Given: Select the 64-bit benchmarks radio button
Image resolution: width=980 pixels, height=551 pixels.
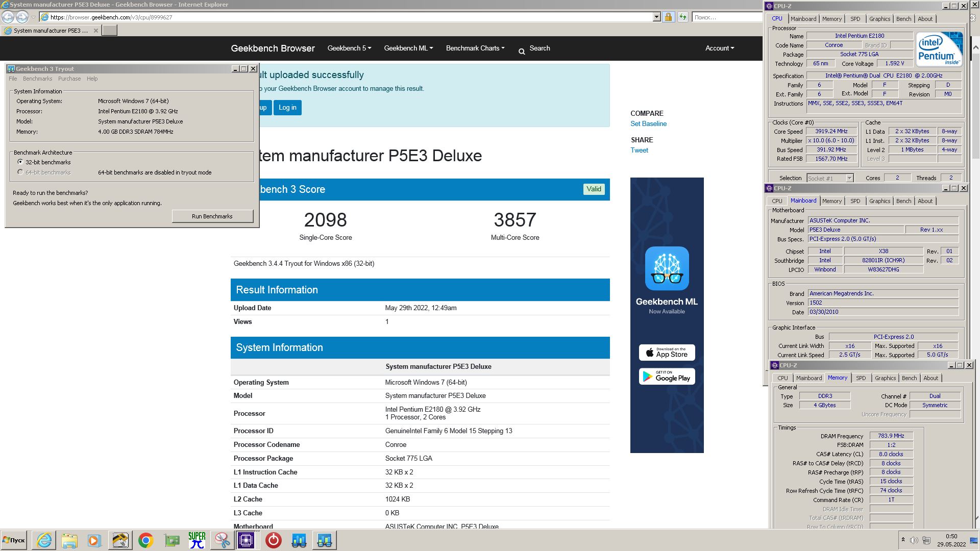Looking at the screenshot, I should click(x=20, y=172).
